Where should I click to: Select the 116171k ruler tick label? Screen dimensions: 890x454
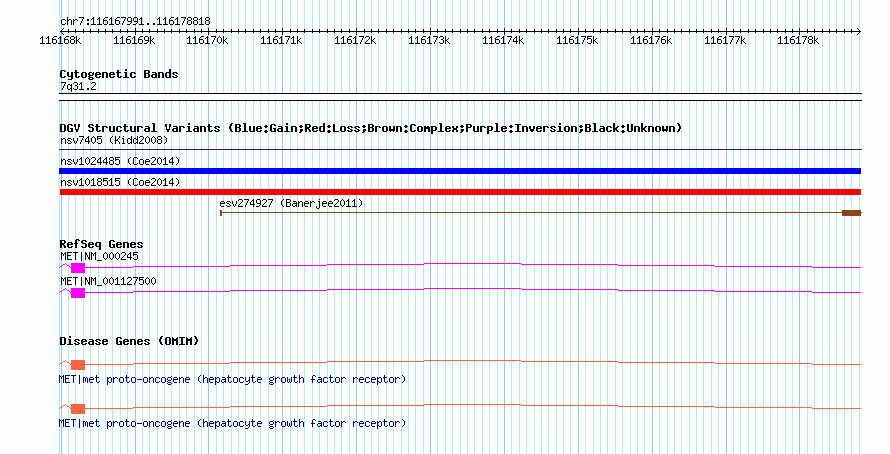tap(281, 40)
